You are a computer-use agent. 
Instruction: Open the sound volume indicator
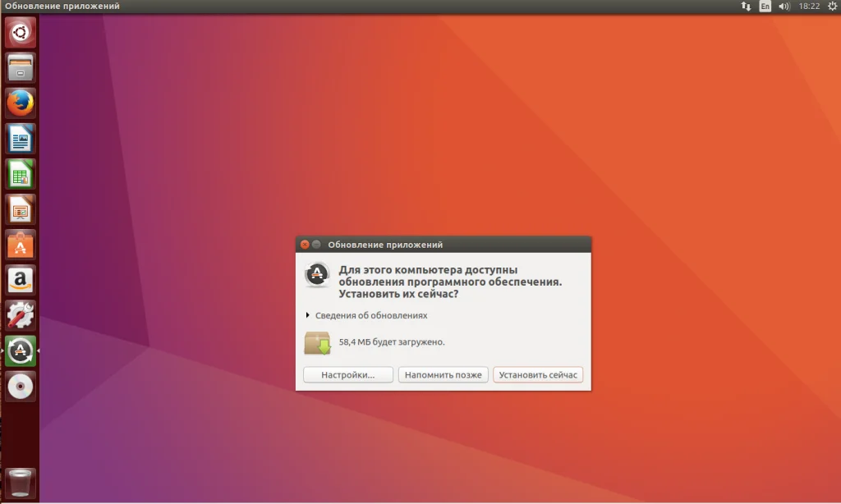784,7
